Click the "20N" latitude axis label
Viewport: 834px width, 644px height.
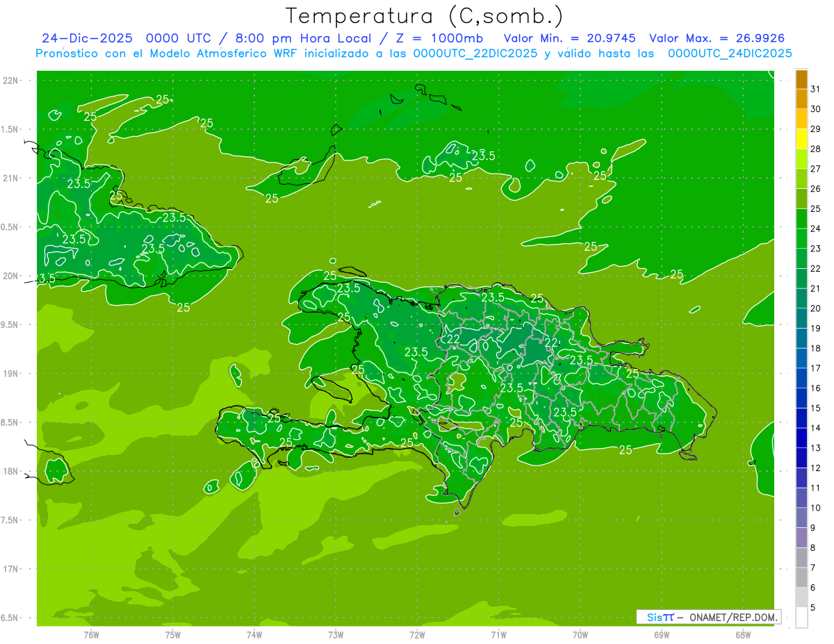pos(10,276)
